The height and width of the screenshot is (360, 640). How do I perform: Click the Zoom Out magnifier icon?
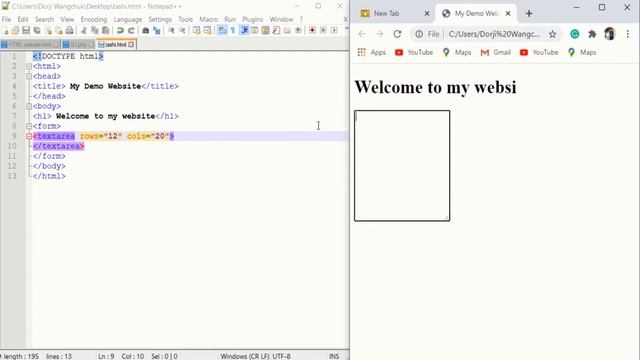pyautogui.click(x=182, y=31)
